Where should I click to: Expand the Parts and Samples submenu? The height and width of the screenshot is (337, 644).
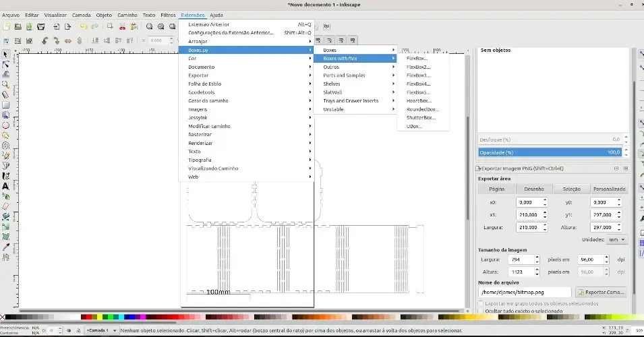pyautogui.click(x=355, y=75)
